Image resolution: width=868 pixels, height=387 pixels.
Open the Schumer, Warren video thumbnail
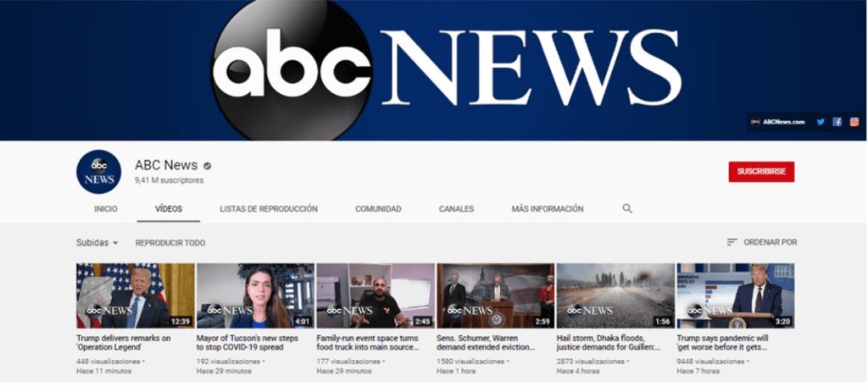tap(495, 296)
